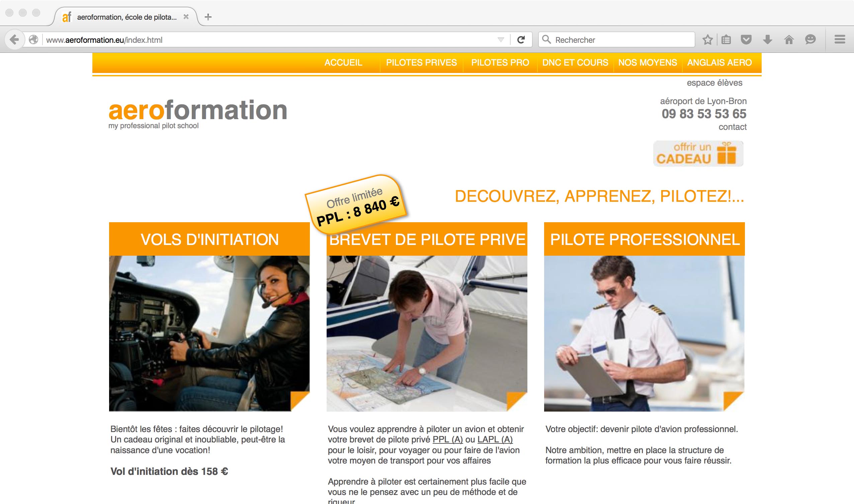This screenshot has height=504, width=854.
Task: Click the Vol d'initiation dès 158 € text
Action: click(169, 472)
